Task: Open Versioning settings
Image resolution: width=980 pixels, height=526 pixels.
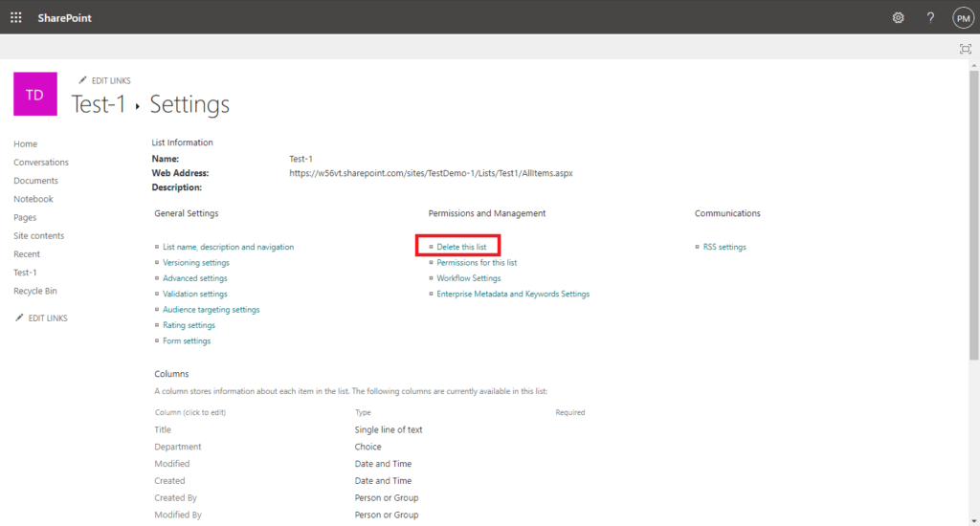Action: (196, 262)
